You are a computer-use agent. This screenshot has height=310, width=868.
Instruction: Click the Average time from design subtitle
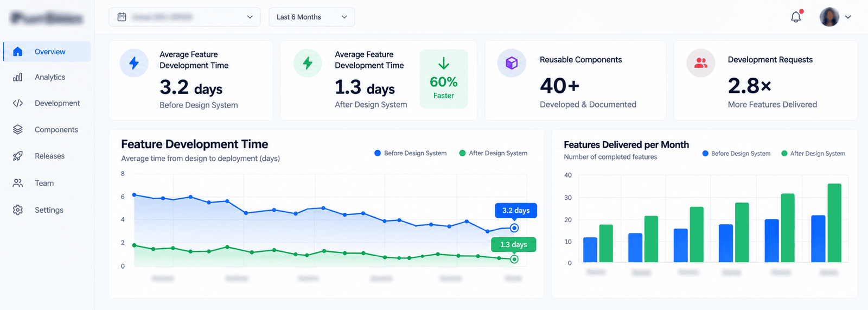pyautogui.click(x=201, y=159)
